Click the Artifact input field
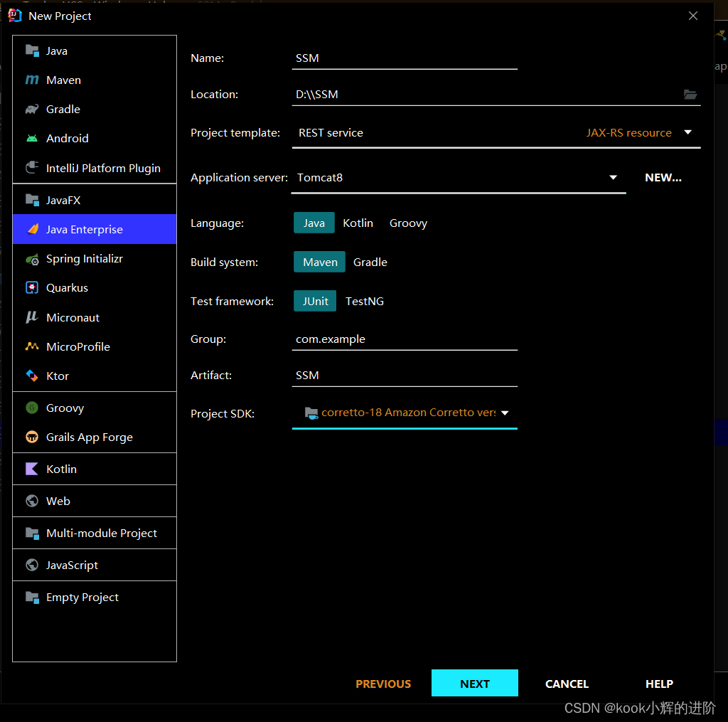This screenshot has height=722, width=728. 405,376
